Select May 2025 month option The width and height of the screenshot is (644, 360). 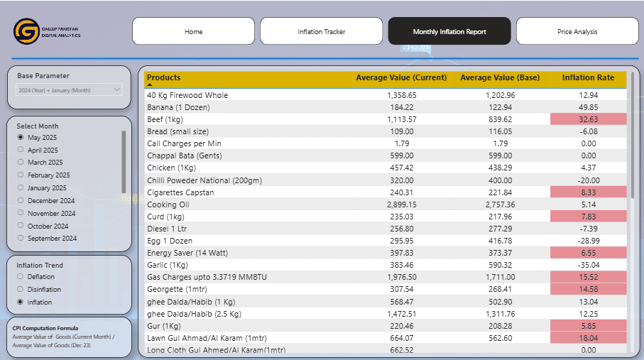pyautogui.click(x=21, y=138)
